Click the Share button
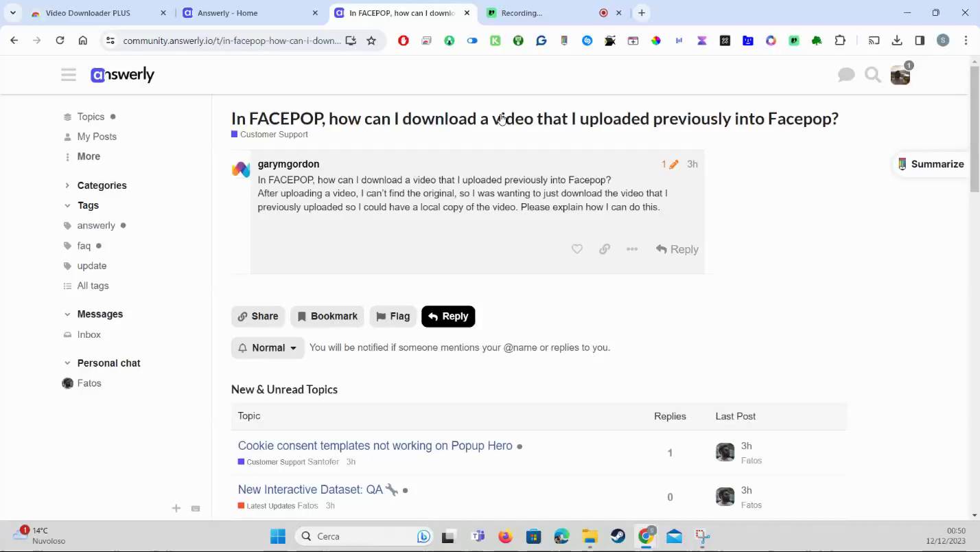 [258, 317]
